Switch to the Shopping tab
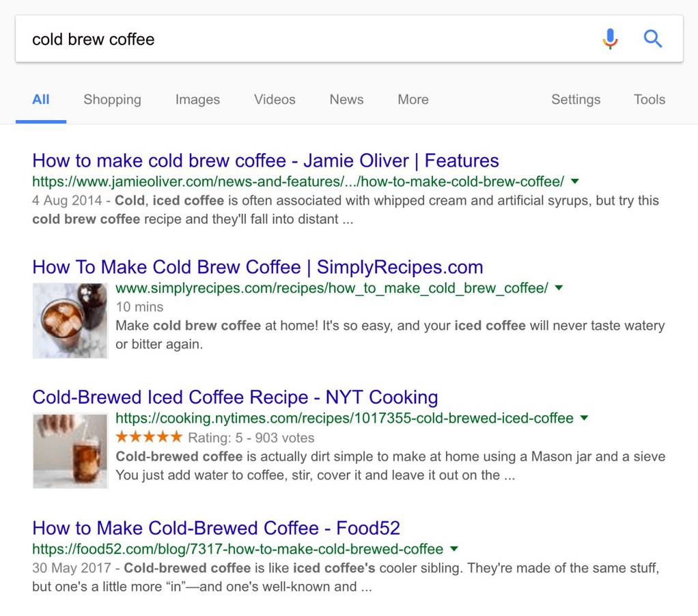The height and width of the screenshot is (616, 698). tap(112, 99)
